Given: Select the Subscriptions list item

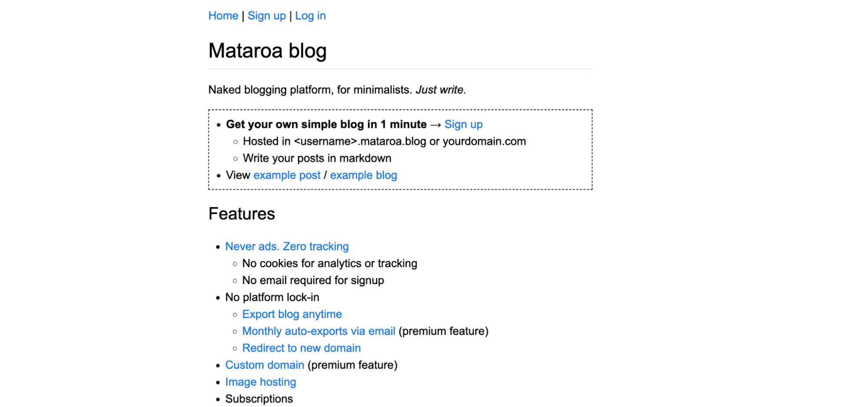Looking at the screenshot, I should (x=259, y=398).
